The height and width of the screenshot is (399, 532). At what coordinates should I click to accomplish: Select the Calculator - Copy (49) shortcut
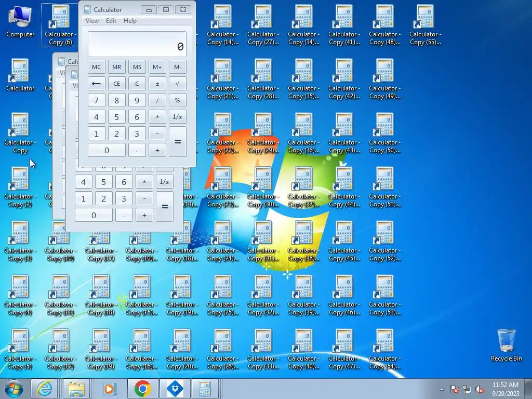[x=385, y=79]
